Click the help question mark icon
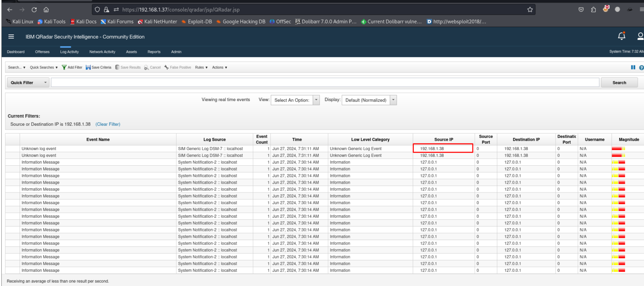Viewport: 644px width, 286px height. point(641,67)
